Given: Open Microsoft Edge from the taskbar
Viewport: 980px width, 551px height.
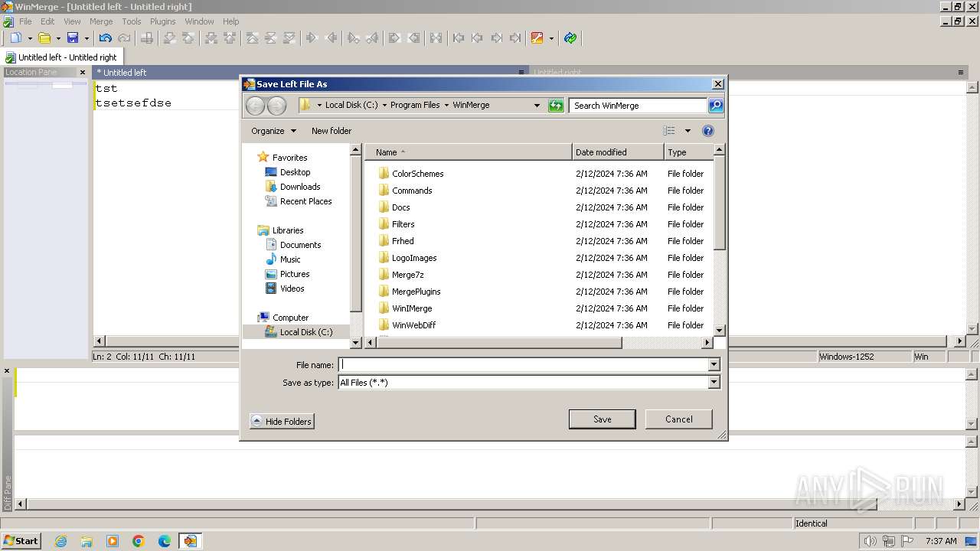Looking at the screenshot, I should tap(165, 541).
